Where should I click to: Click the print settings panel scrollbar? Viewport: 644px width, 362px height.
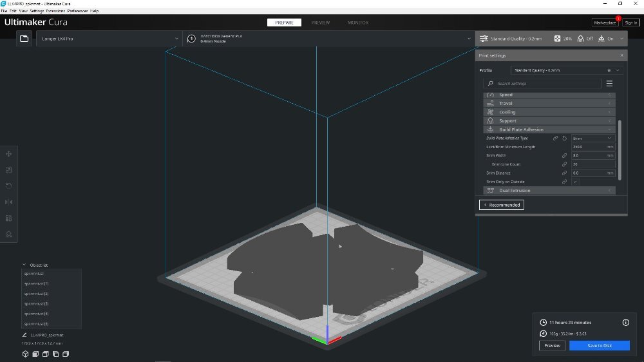[x=620, y=150]
